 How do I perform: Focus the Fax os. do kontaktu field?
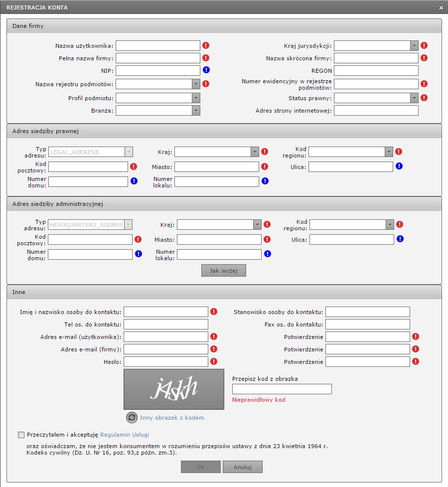coord(368,325)
